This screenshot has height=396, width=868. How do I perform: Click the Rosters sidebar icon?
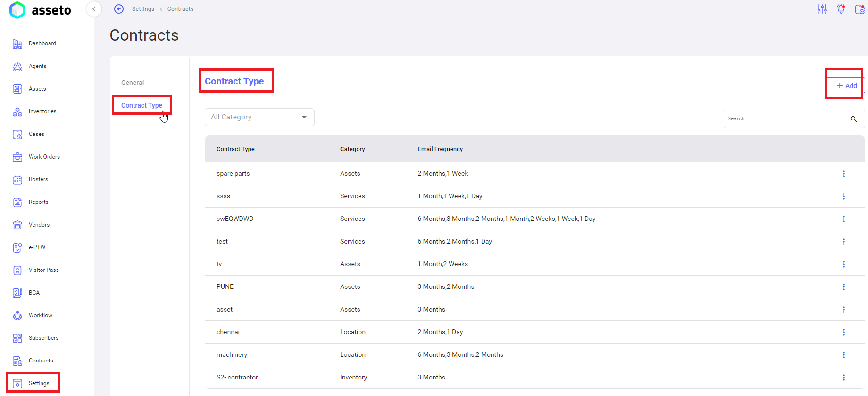(17, 180)
